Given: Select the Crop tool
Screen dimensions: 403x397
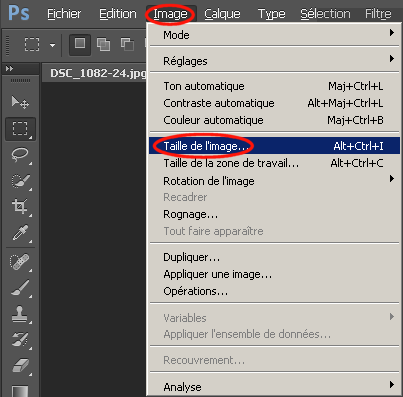Looking at the screenshot, I should pos(20,207).
